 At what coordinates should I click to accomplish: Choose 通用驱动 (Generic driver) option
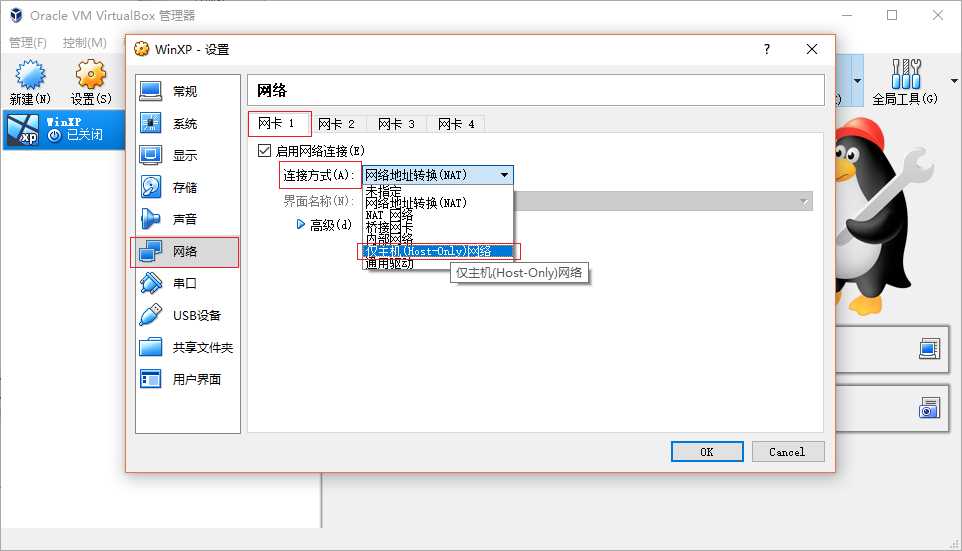(x=438, y=264)
